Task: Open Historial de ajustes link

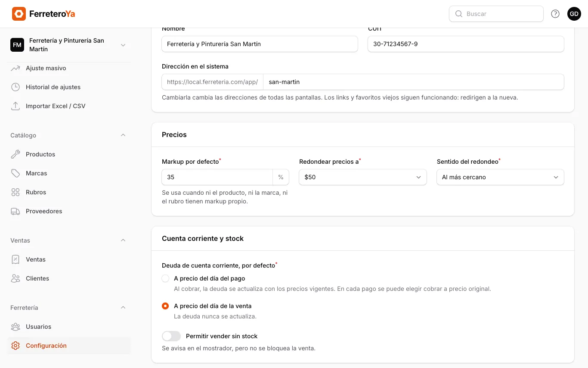Action: [69, 87]
